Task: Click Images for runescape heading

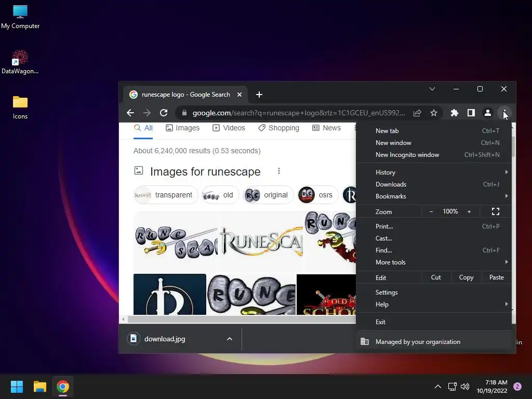Action: pyautogui.click(x=205, y=171)
